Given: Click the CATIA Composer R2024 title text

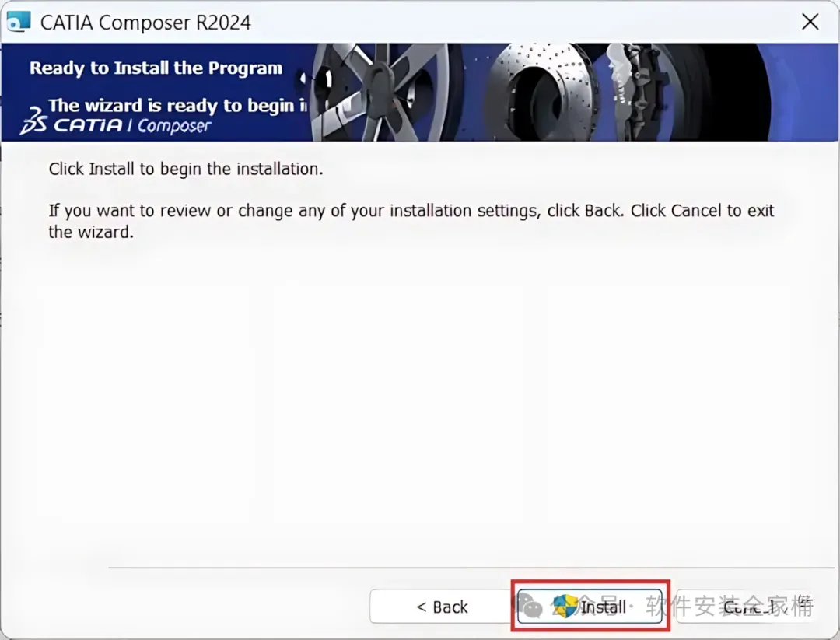Looking at the screenshot, I should pyautogui.click(x=145, y=23).
